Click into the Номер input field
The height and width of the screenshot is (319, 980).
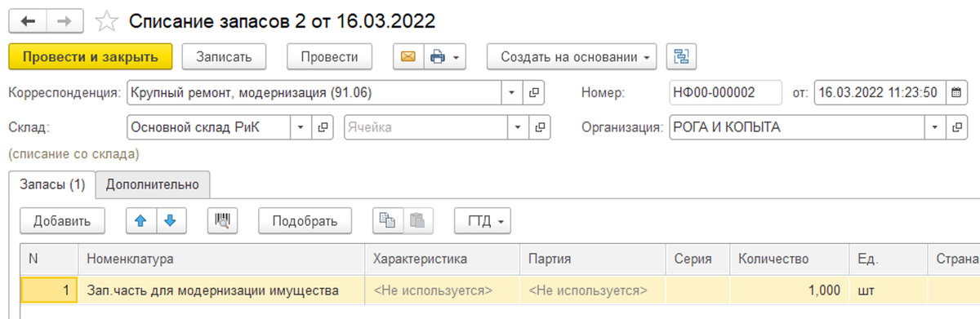pos(725,92)
